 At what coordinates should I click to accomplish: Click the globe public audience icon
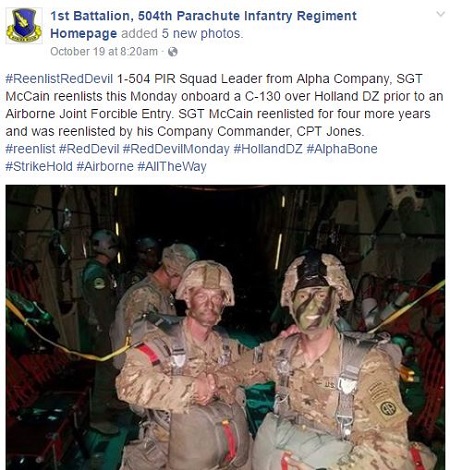point(173,52)
